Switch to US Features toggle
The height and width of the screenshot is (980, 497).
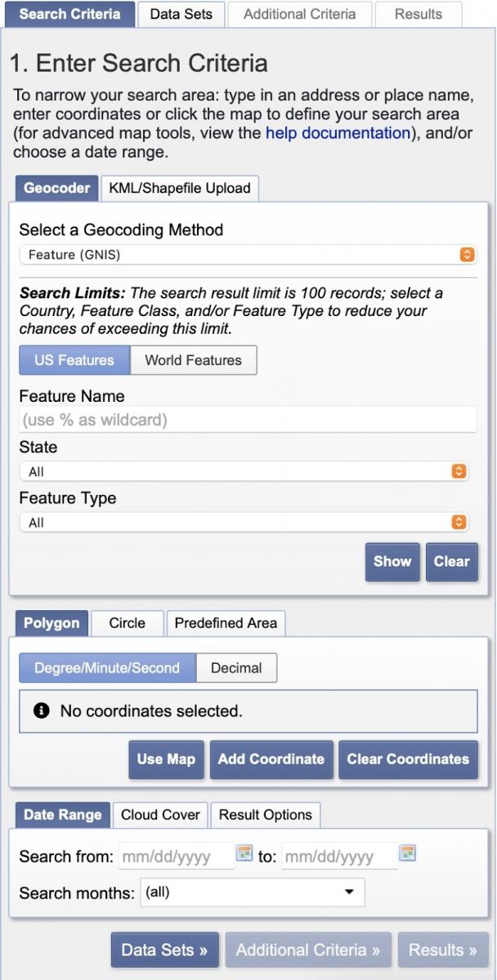tap(74, 360)
